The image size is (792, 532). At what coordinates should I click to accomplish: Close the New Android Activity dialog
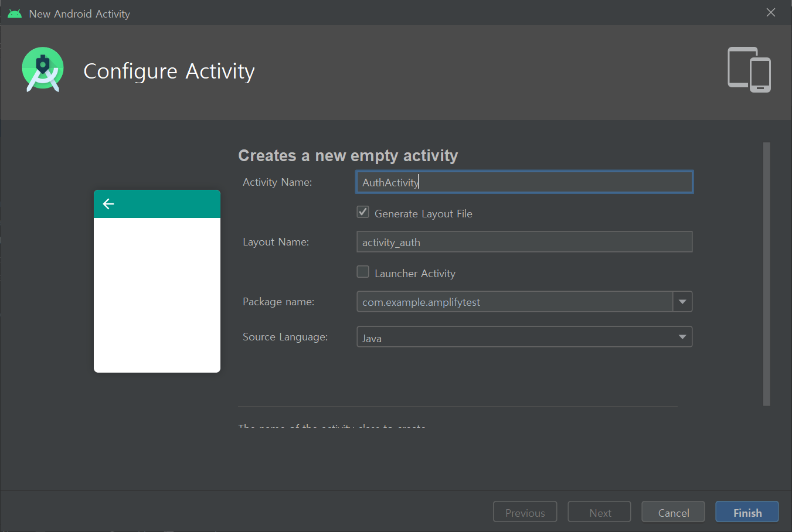[770, 13]
